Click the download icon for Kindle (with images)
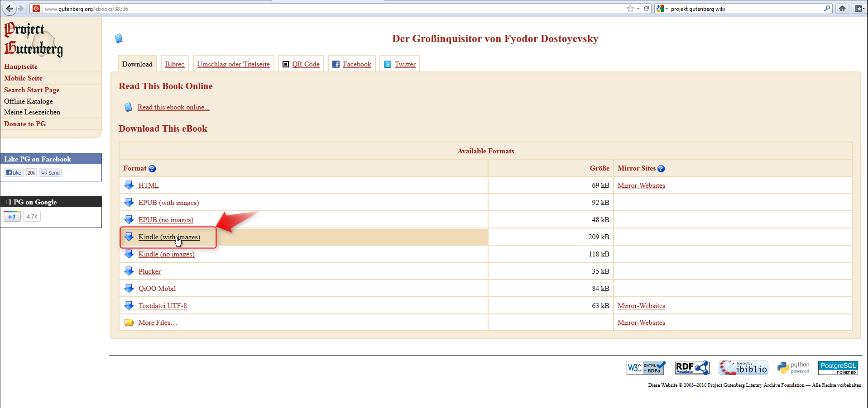Screen dimensions: 868x408 click(x=129, y=237)
